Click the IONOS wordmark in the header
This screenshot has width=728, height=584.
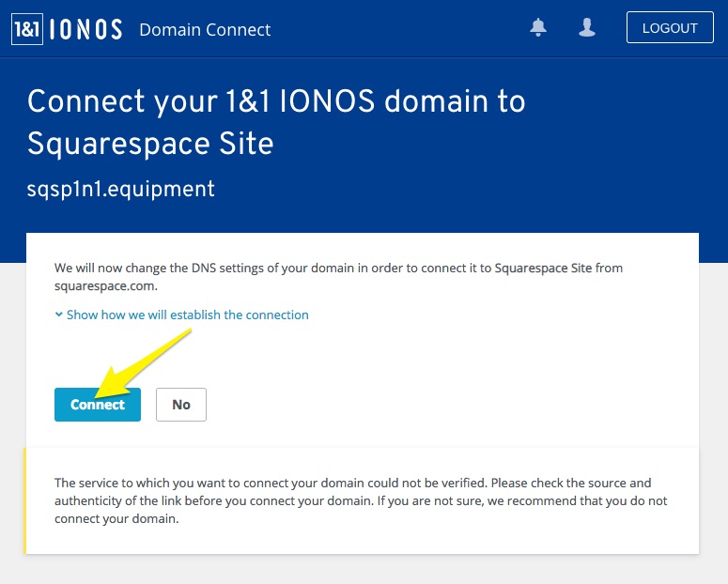point(85,29)
